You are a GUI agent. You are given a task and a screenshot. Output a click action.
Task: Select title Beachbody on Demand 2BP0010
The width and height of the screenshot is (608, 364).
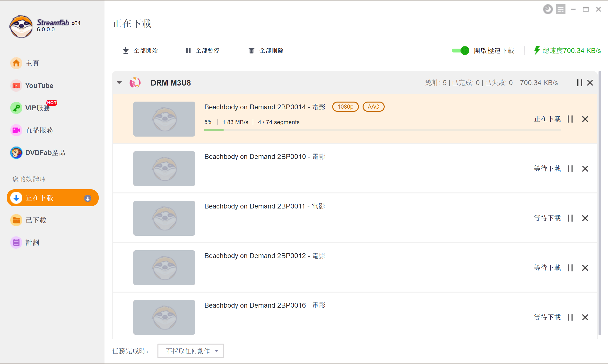pyautogui.click(x=265, y=156)
